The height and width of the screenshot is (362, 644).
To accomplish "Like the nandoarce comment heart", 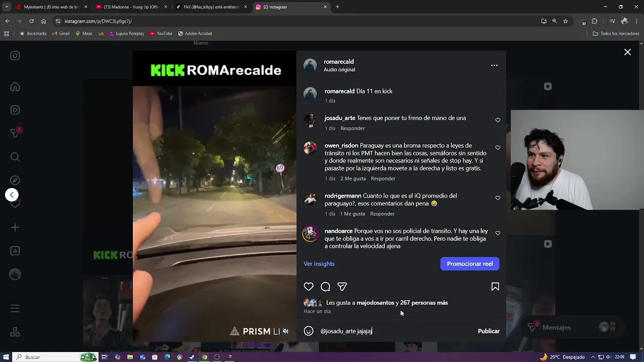I will click(498, 233).
